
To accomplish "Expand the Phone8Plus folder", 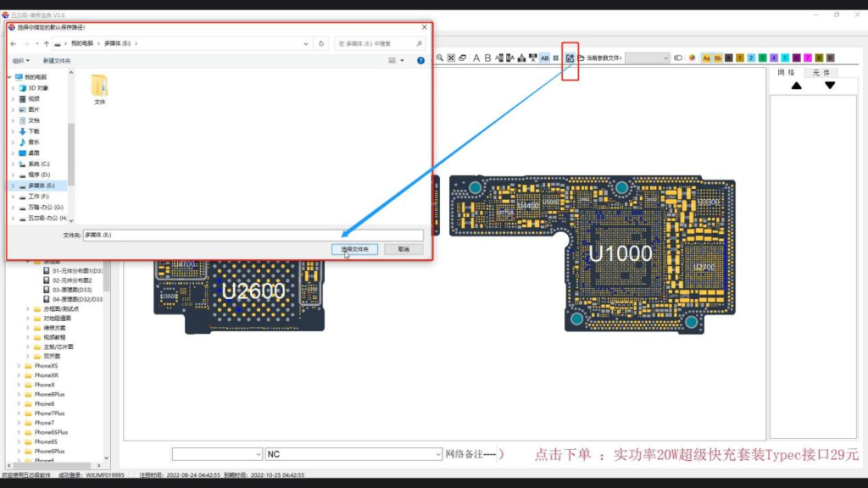I will [19, 395].
